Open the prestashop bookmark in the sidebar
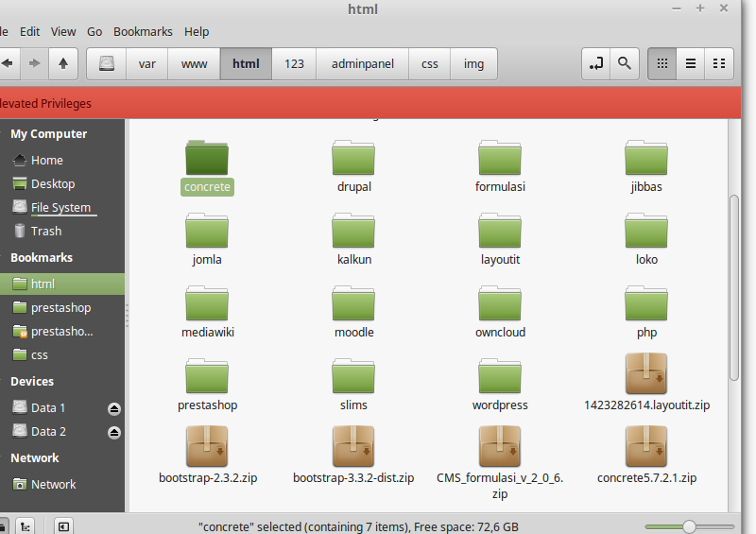 [x=62, y=308]
